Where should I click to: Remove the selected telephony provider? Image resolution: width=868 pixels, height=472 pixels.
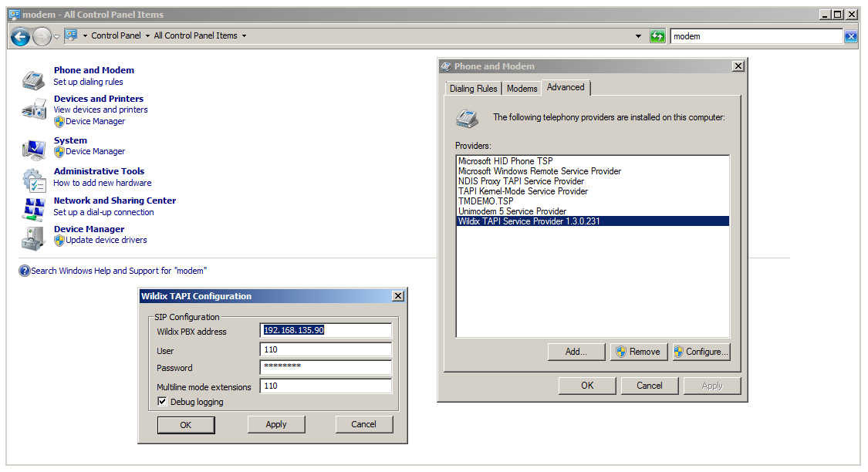point(638,352)
